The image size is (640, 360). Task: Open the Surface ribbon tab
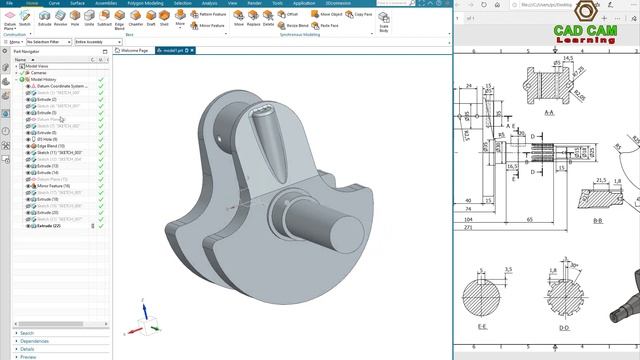click(x=77, y=3)
